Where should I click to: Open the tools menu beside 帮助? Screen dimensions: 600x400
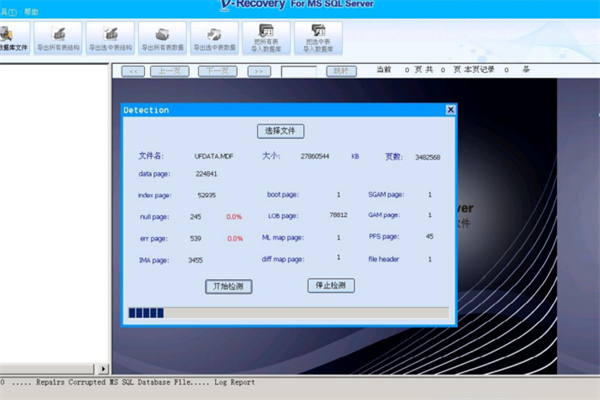pos(8,12)
